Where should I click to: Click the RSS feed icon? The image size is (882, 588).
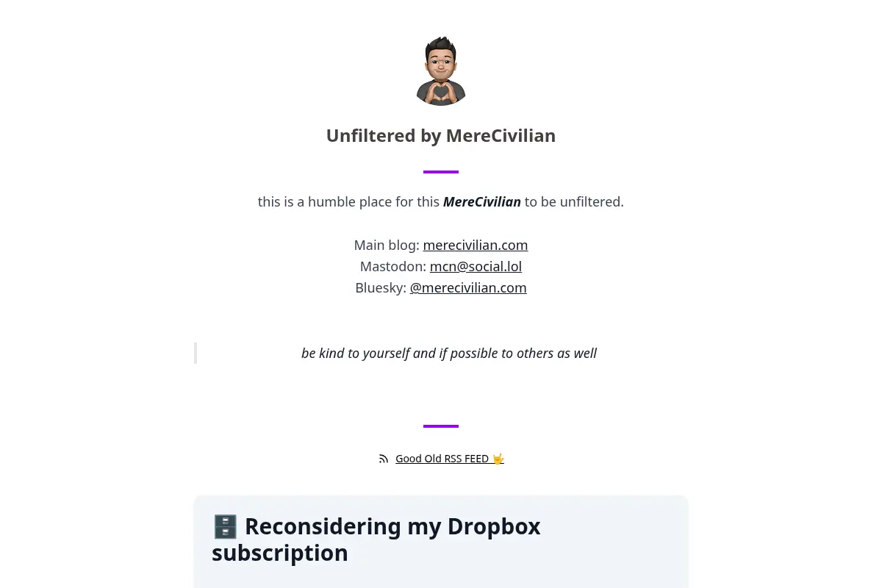(x=384, y=459)
